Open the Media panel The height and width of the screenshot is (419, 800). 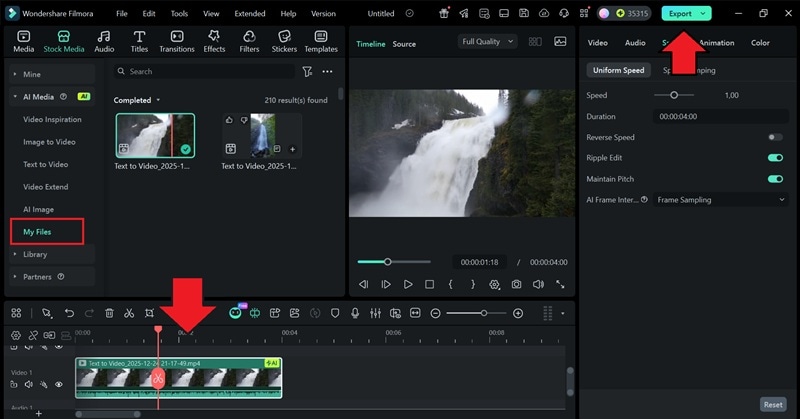point(23,41)
